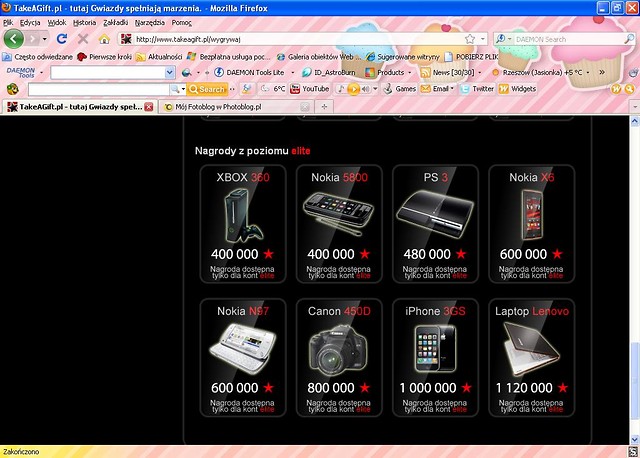The width and height of the screenshot is (640, 458).
Task: Open ID_AstroBurn toolbar shortcut
Action: click(x=329, y=72)
